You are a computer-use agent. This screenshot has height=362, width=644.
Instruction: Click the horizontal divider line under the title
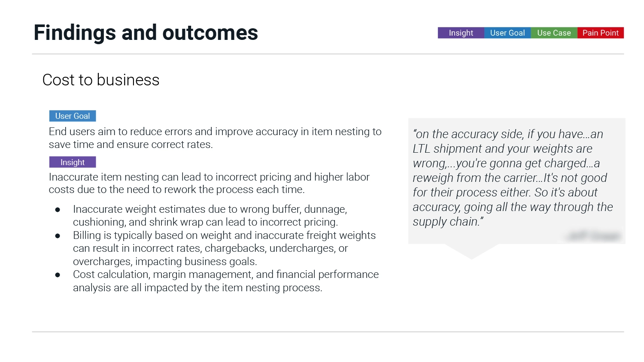pos(328,54)
